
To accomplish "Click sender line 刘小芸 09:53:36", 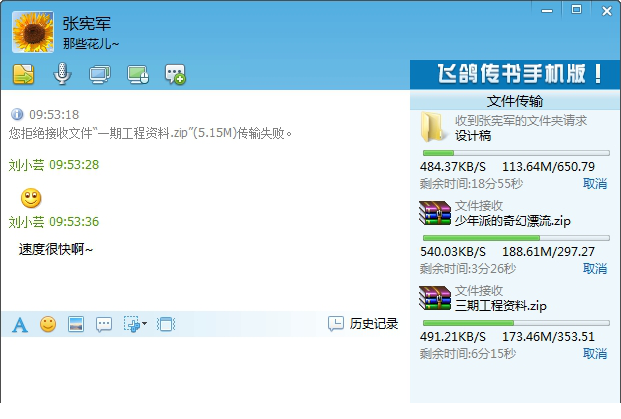I will tap(54, 222).
